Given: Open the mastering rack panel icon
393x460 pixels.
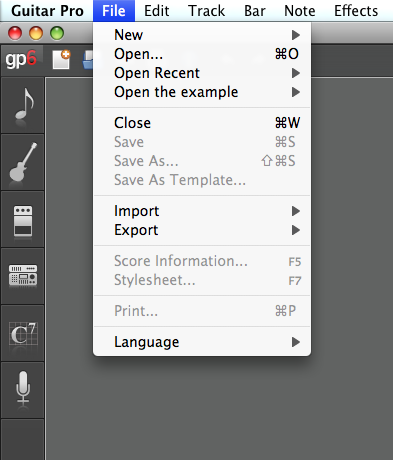Looking at the screenshot, I should click(x=23, y=276).
